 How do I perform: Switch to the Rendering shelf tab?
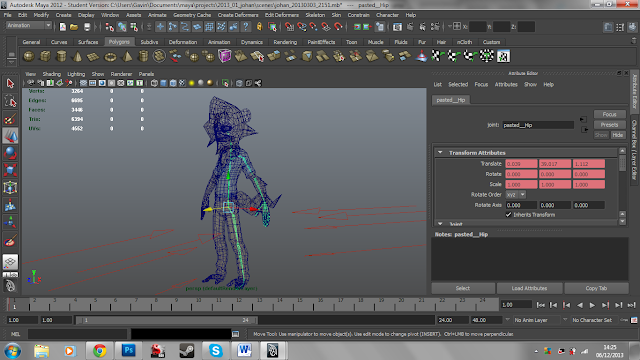285,42
